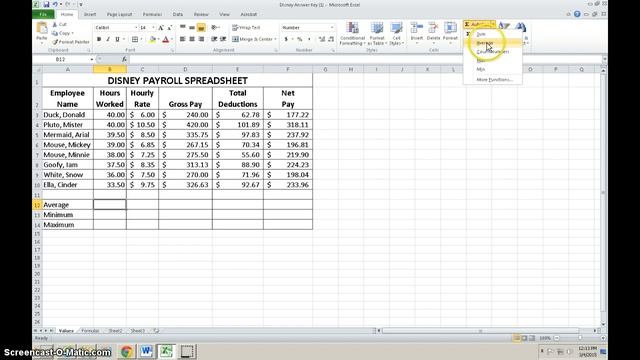The image size is (640, 360).
Task: Open the font size 14 dropdown
Action: 153,27
